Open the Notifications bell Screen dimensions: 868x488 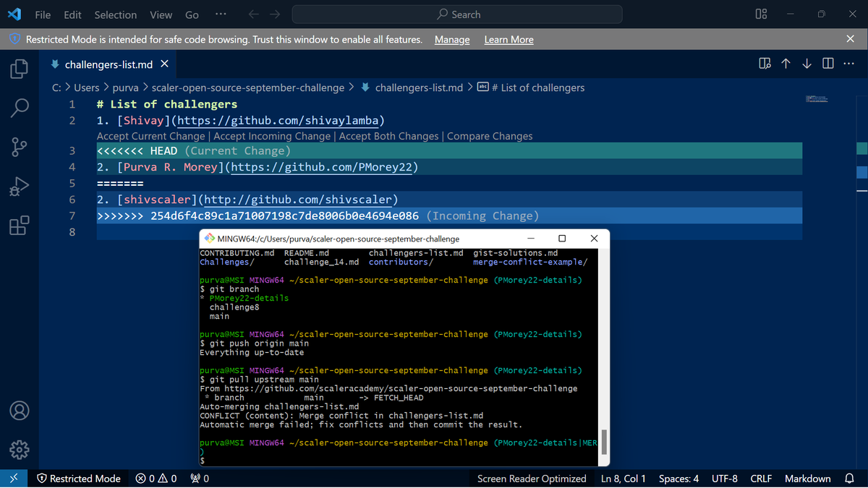coord(848,478)
